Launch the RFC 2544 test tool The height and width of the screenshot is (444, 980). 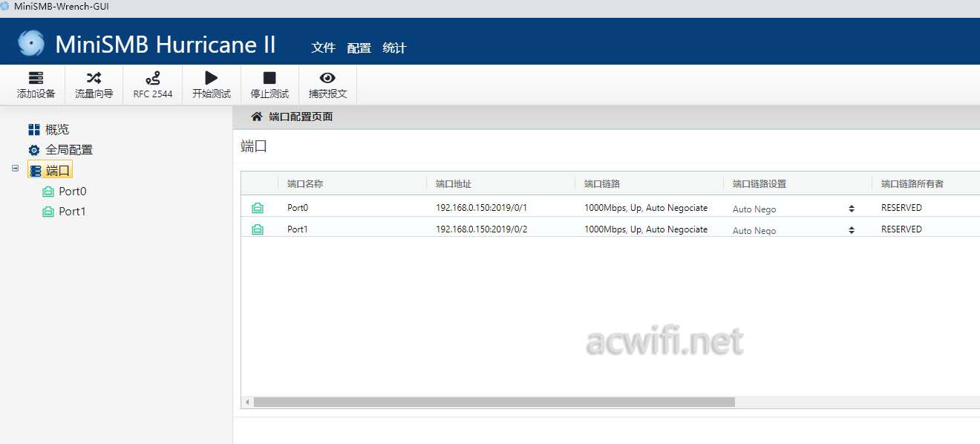click(x=153, y=85)
